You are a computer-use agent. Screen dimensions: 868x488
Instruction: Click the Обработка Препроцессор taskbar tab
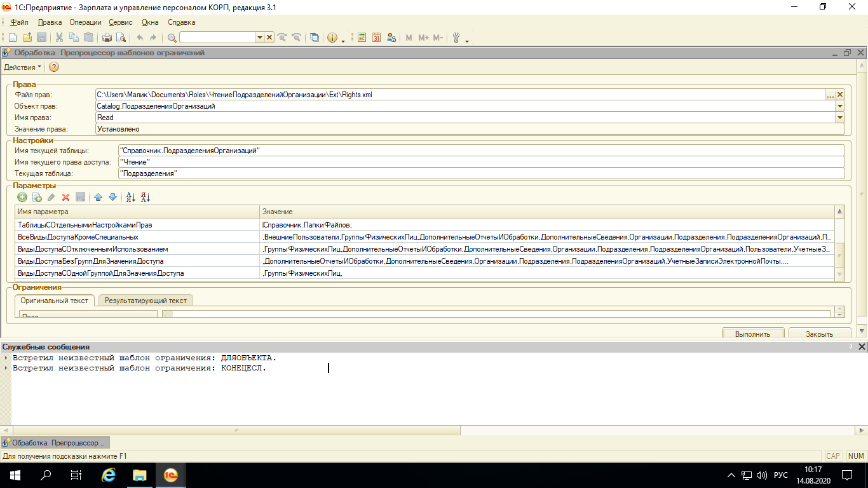[x=55, y=442]
